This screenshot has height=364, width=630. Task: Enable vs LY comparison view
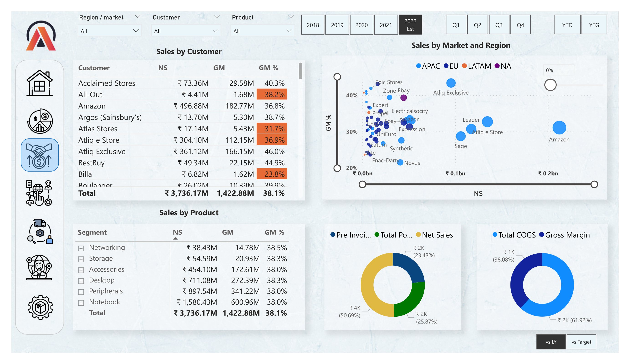point(551,342)
